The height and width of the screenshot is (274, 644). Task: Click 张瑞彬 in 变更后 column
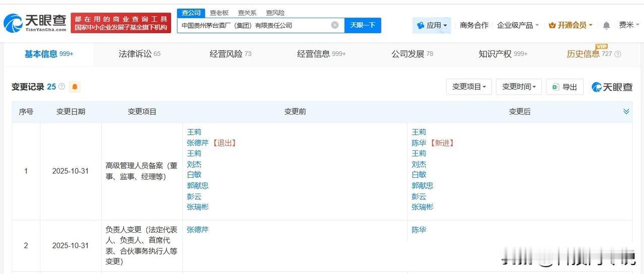coord(422,207)
